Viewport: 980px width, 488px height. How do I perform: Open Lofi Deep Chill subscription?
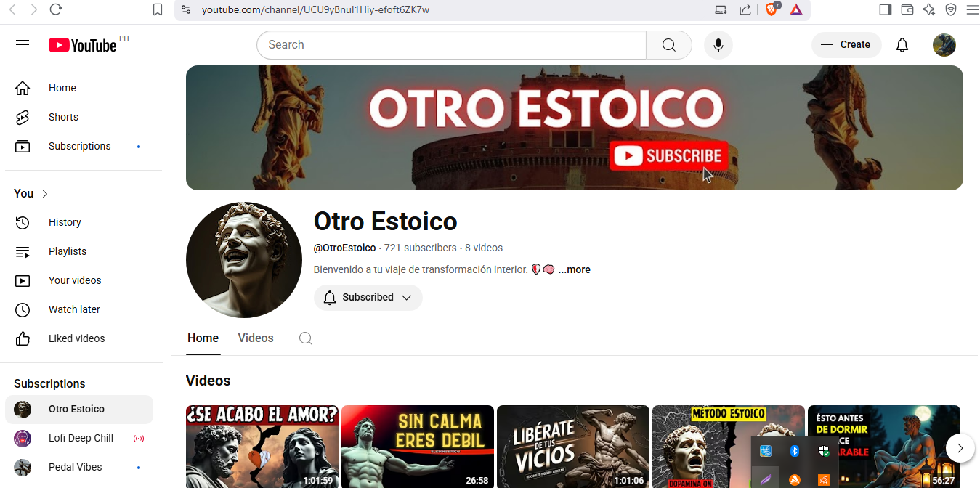coord(79,438)
